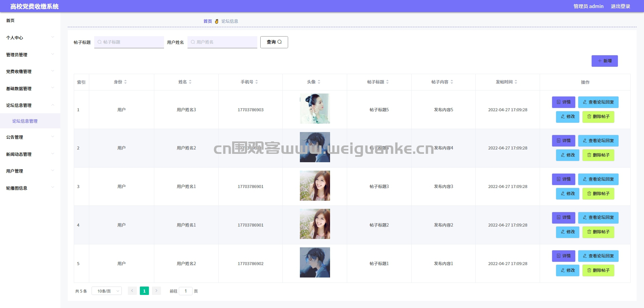Screen dimensions: 644x308
Task: Sort by 发帖时间 column sort icon
Action: click(x=516, y=82)
